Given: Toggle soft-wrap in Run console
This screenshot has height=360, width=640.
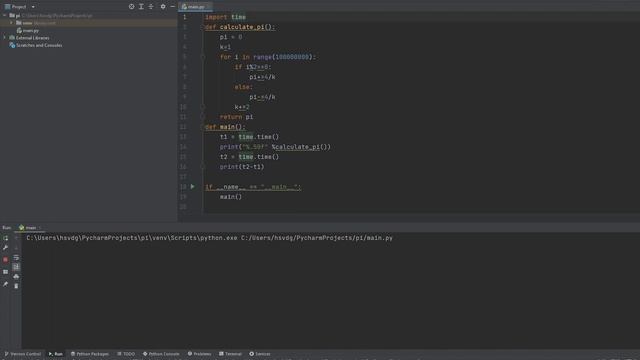Looking at the screenshot, I should point(16,258).
